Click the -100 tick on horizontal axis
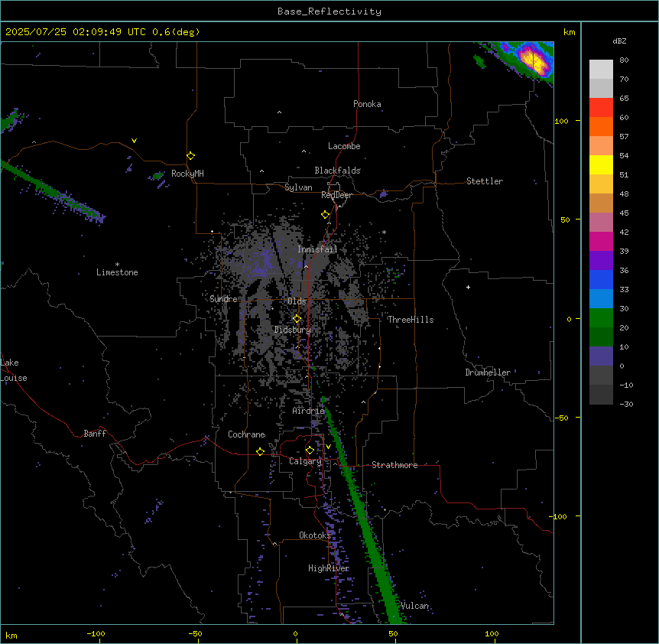The image size is (659, 644). click(96, 633)
